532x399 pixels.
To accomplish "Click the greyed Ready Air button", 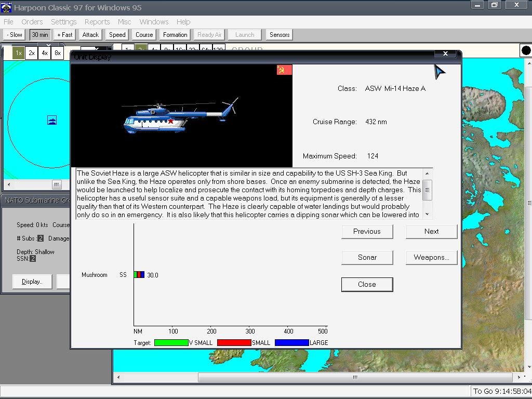I will point(209,35).
